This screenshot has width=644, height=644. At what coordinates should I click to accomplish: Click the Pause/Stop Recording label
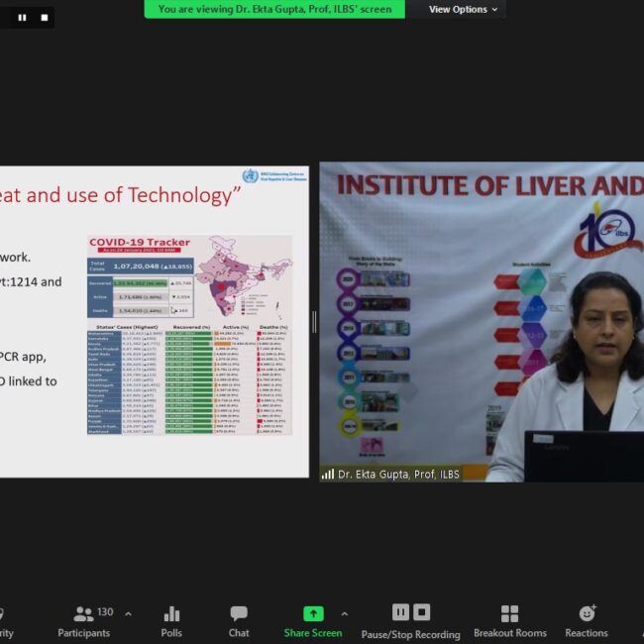point(410,634)
